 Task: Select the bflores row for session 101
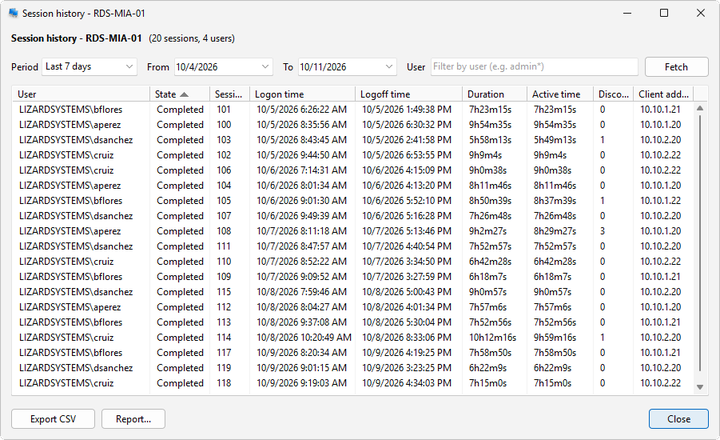(x=353, y=109)
